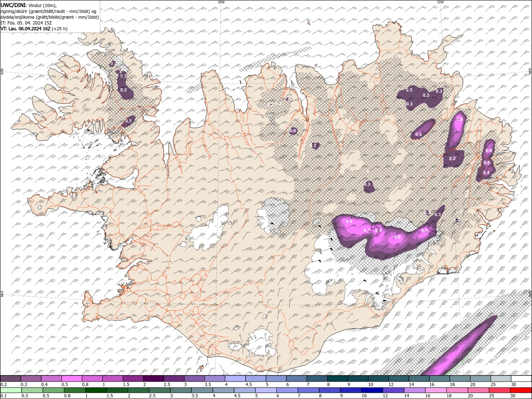The height and width of the screenshot is (399, 532).
Task: Click the 15W longitude label
Action: (440, 2)
